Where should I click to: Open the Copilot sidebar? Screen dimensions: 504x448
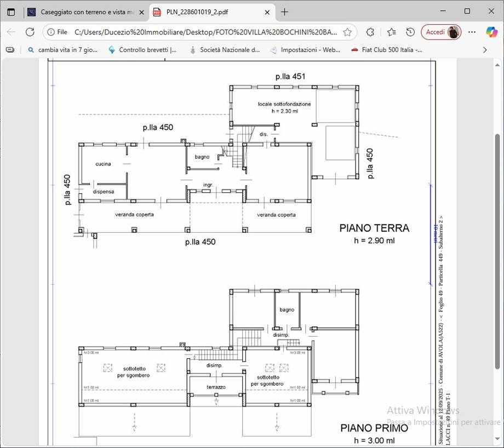(491, 32)
